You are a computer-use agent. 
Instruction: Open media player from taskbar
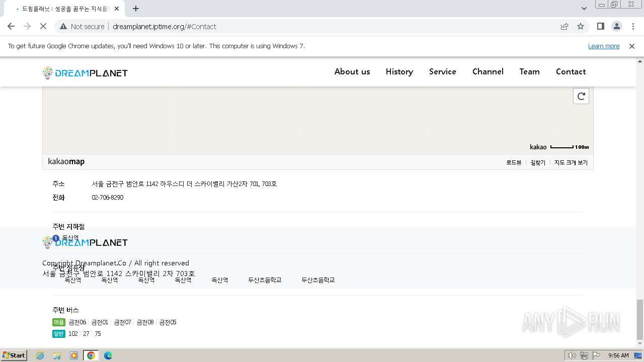[74, 355]
